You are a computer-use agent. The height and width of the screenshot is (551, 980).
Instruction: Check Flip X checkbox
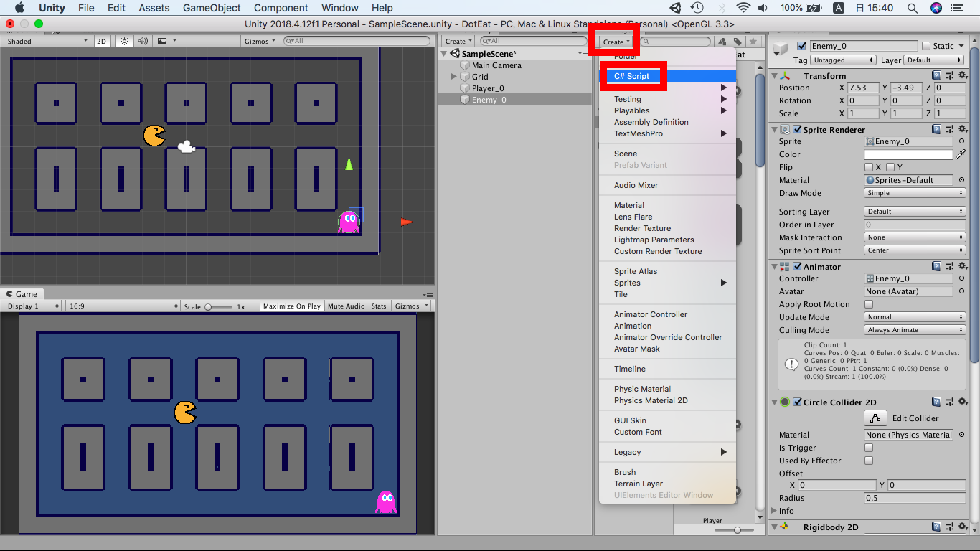(869, 167)
